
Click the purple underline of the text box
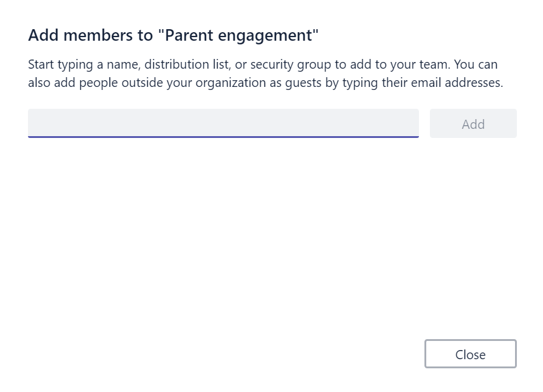(x=223, y=137)
